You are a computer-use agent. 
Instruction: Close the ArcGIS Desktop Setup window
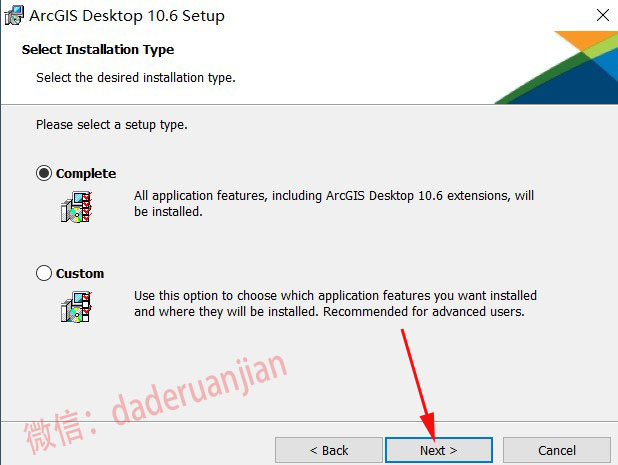click(x=603, y=15)
